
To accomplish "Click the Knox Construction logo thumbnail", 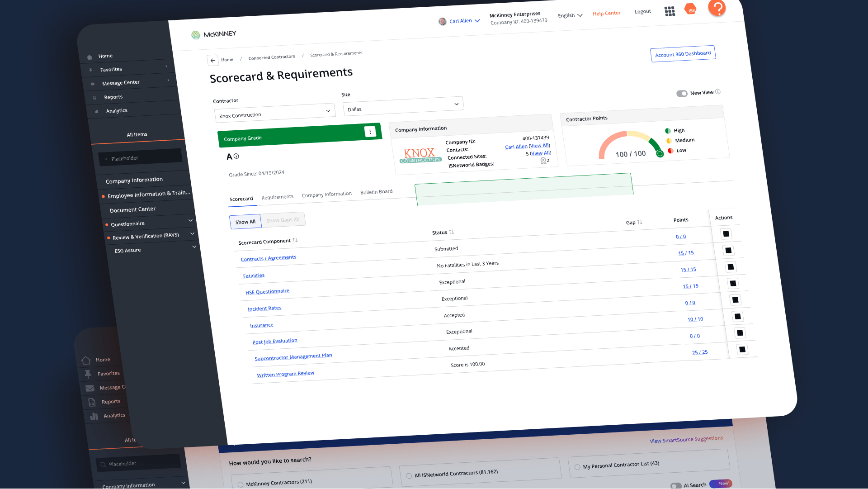I will [x=420, y=155].
